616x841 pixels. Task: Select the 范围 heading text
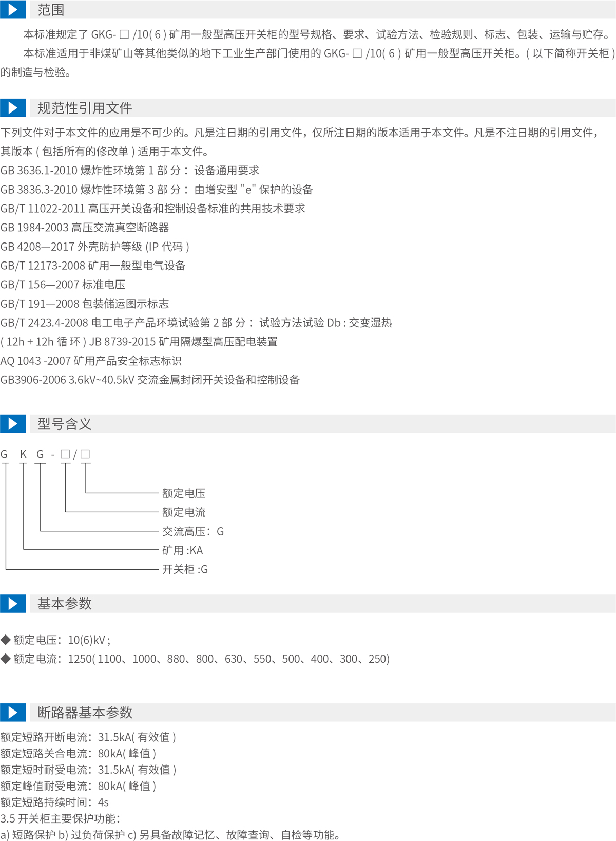50,10
